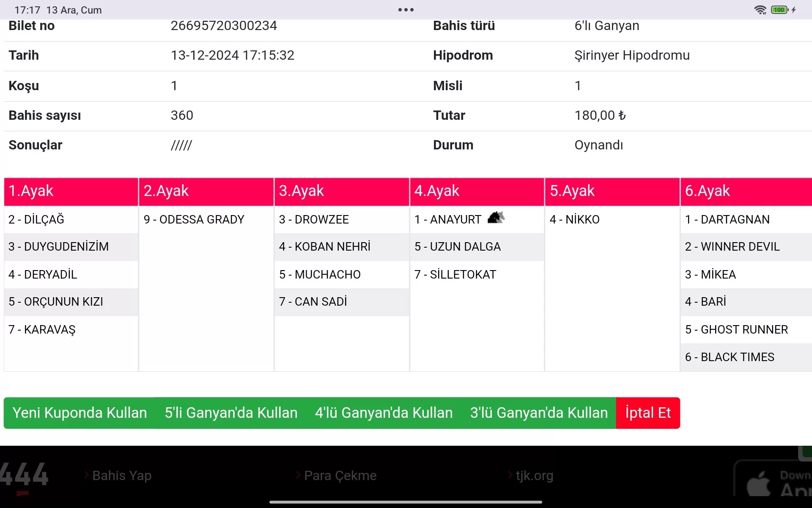Screen dimensions: 812x508
Task: Tap the three dots menu at top
Action: pos(406,10)
